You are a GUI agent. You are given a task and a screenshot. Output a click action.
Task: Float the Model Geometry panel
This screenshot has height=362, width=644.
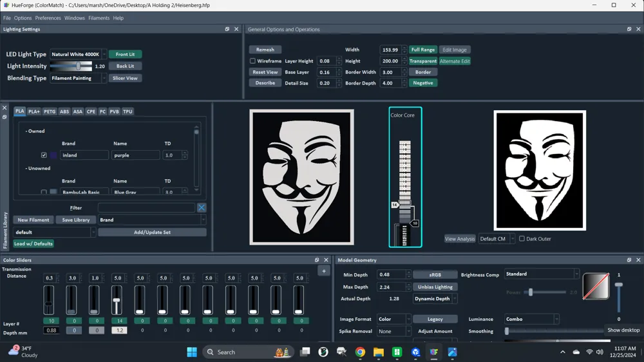click(629, 260)
